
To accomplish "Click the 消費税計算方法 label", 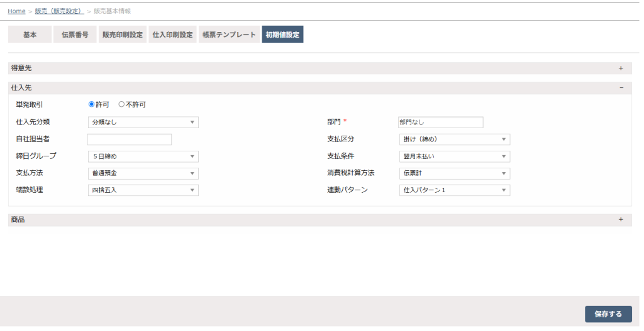I will point(351,173).
